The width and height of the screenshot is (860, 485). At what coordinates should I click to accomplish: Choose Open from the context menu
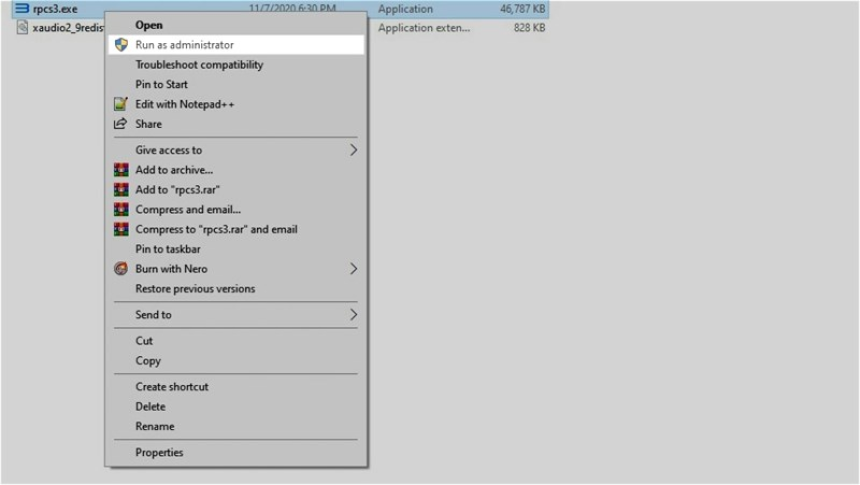point(236,25)
